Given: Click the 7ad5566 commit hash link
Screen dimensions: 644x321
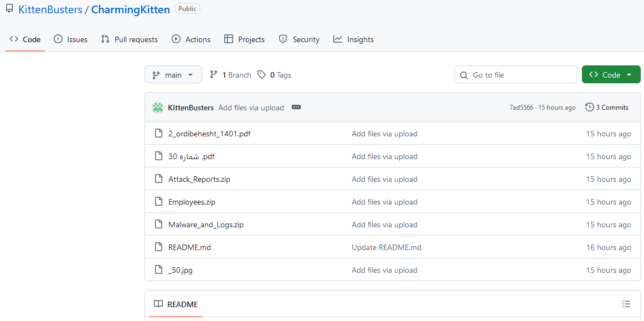Looking at the screenshot, I should (x=522, y=108).
